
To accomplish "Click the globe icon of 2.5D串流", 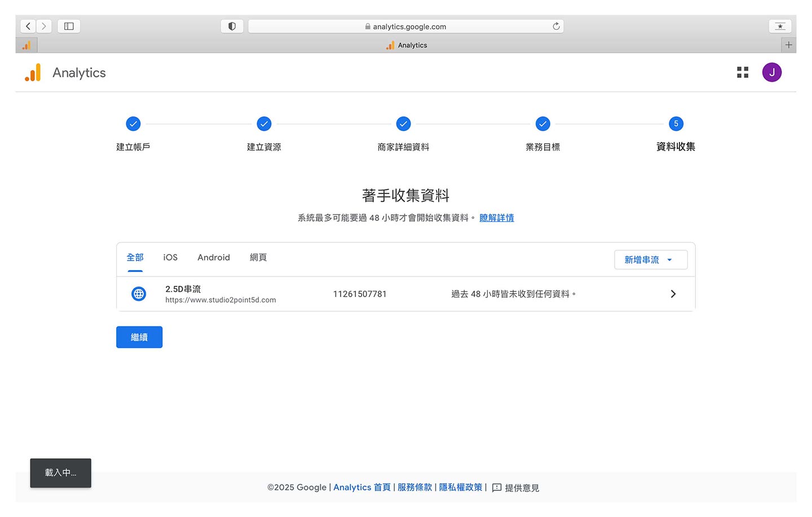I will tap(139, 294).
